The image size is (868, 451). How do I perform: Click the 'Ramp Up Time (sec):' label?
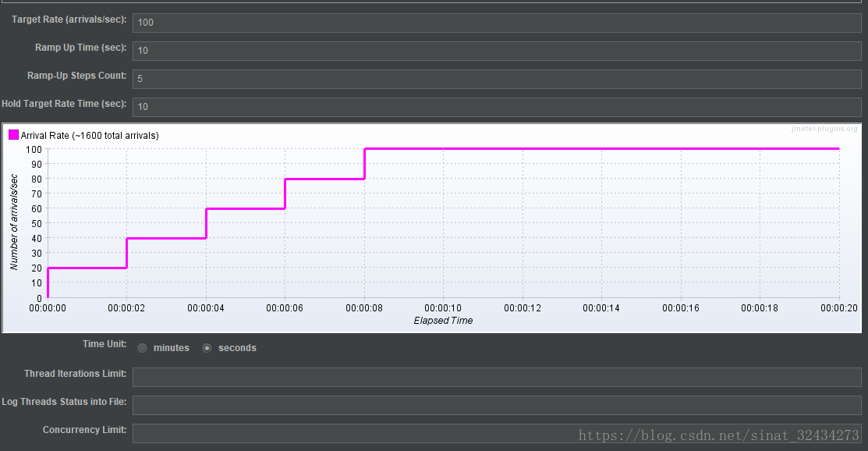(x=81, y=48)
